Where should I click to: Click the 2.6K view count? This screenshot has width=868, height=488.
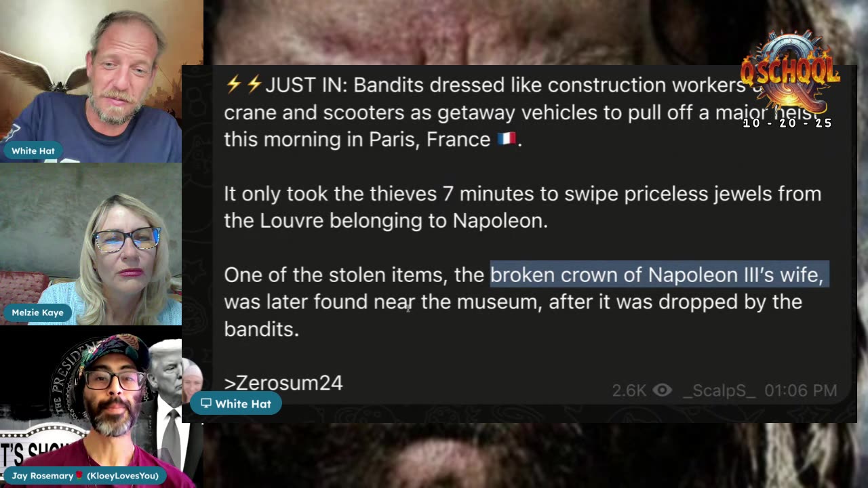[629, 390]
